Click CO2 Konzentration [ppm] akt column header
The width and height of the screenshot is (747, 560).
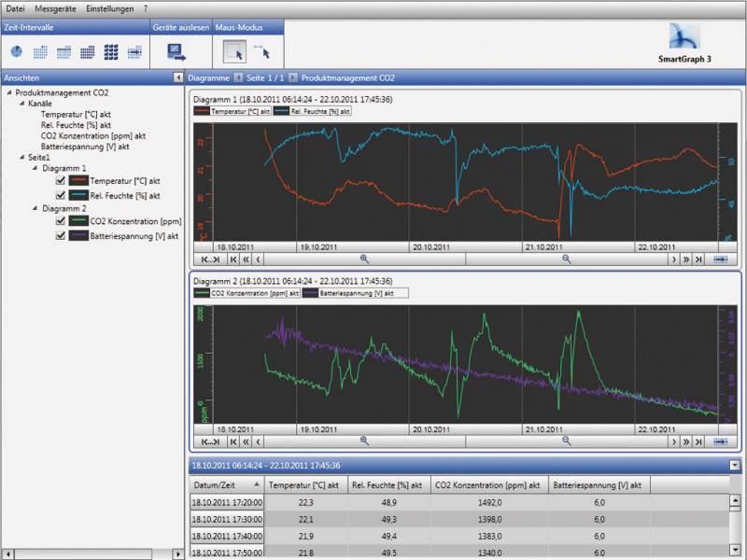click(489, 485)
